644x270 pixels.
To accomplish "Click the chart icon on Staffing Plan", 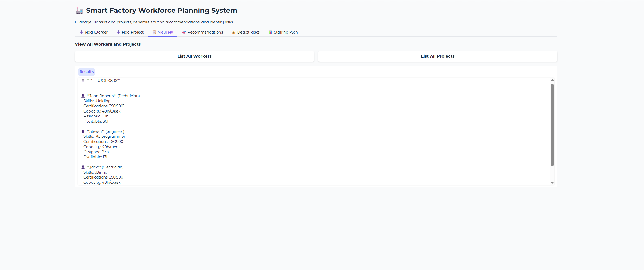I will click(270, 32).
